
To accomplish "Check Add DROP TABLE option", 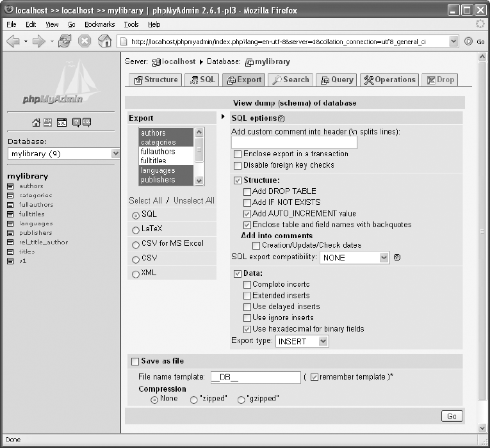I will (247, 191).
